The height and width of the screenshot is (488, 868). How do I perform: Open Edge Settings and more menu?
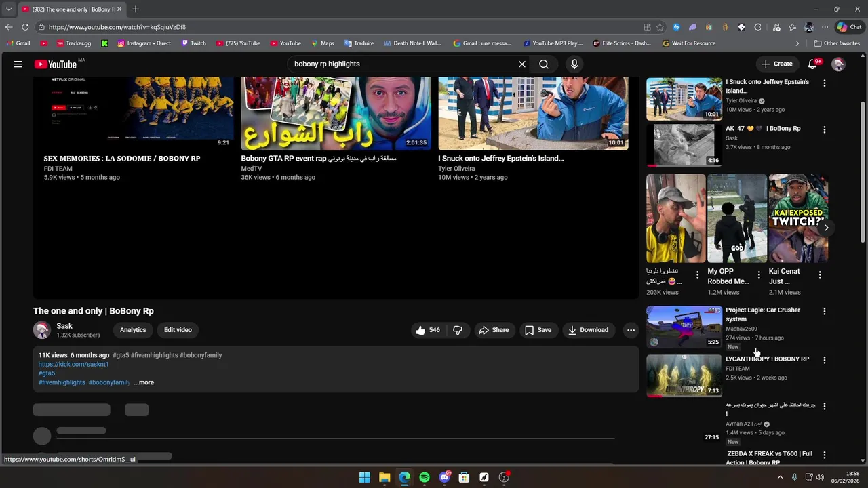tap(825, 27)
